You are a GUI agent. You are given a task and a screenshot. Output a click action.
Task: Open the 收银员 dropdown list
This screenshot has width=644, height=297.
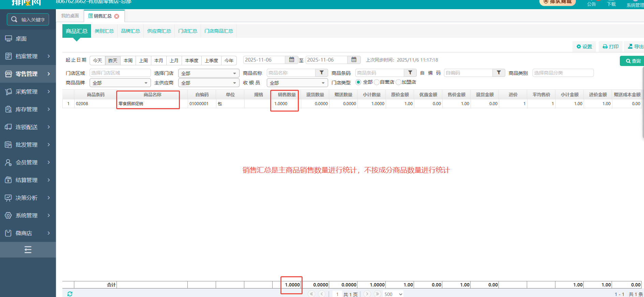click(x=297, y=83)
